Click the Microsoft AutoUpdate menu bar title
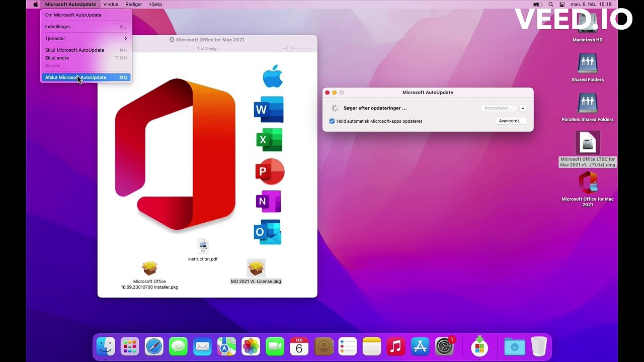Image resolution: width=644 pixels, height=362 pixels. coord(70,5)
